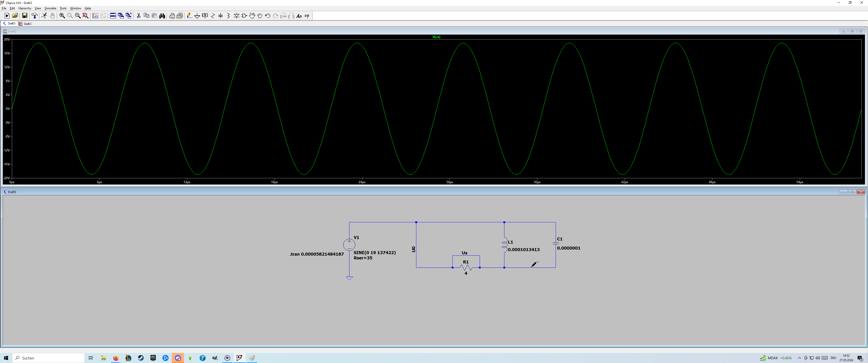Image resolution: width=868 pixels, height=363 pixels.
Task: Switch to the Draft3 waveform tab
Action: [x=25, y=24]
